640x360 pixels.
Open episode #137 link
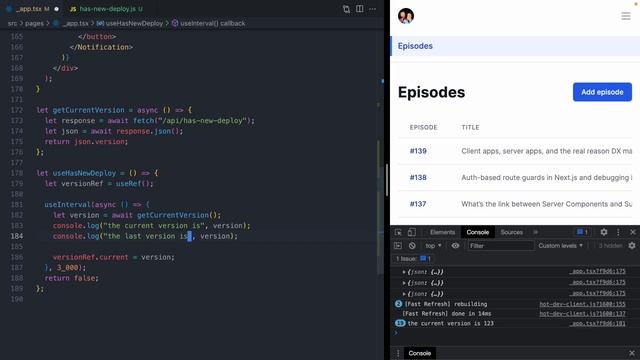coord(418,204)
